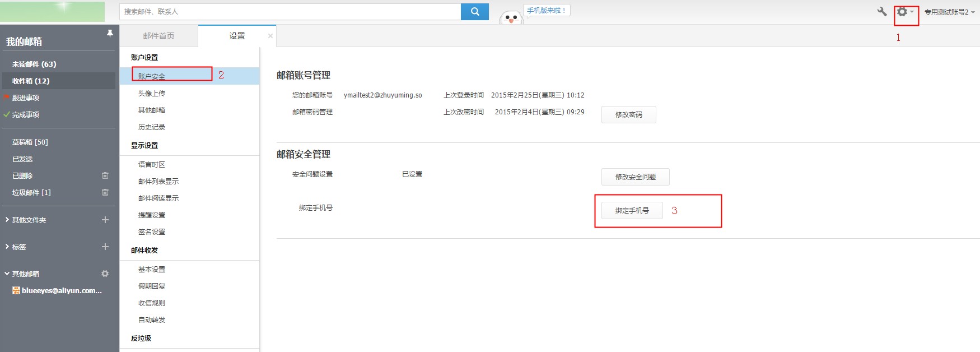
Task: Empty 垃圾邮件 folder via trash icon
Action: tap(105, 192)
